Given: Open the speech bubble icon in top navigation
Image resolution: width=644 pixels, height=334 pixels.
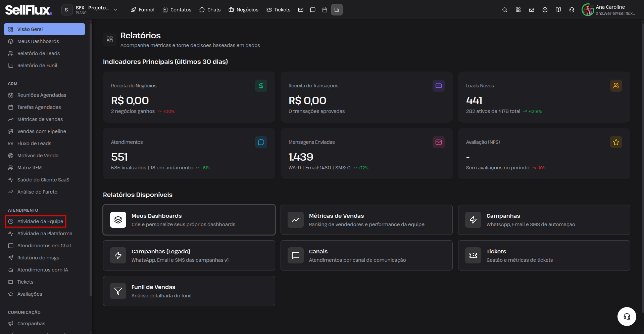Looking at the screenshot, I should [x=313, y=10].
